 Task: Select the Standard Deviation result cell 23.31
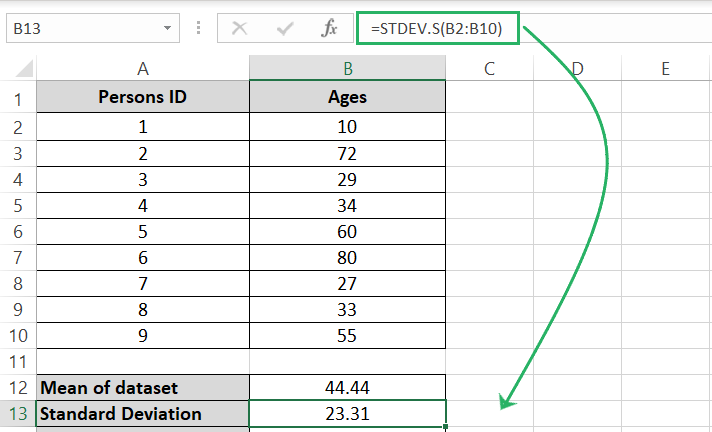pyautogui.click(x=347, y=413)
